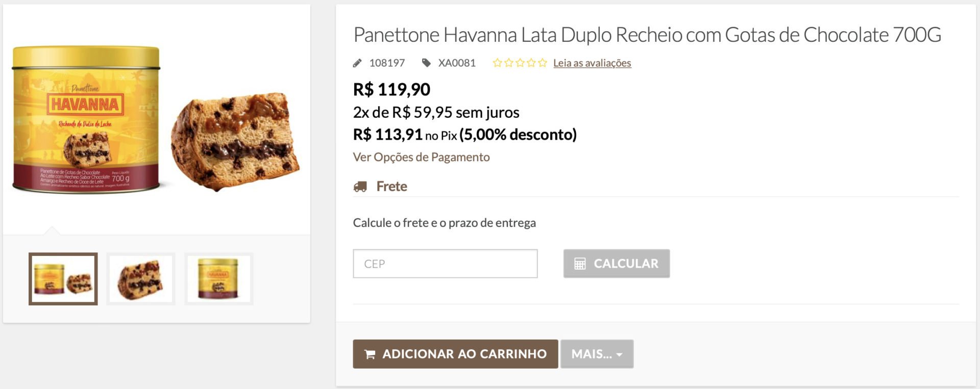The height and width of the screenshot is (389, 980).
Task: Click the calculator icon in the Calcular button
Action: 580,264
